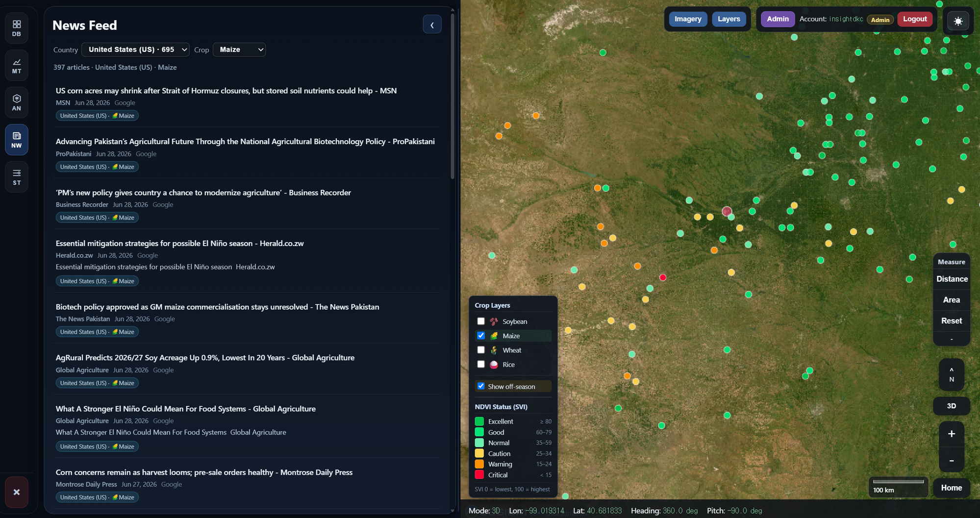Screen dimensions: 980x518
Task: Click the Rice bowl icon
Action: coord(494,365)
